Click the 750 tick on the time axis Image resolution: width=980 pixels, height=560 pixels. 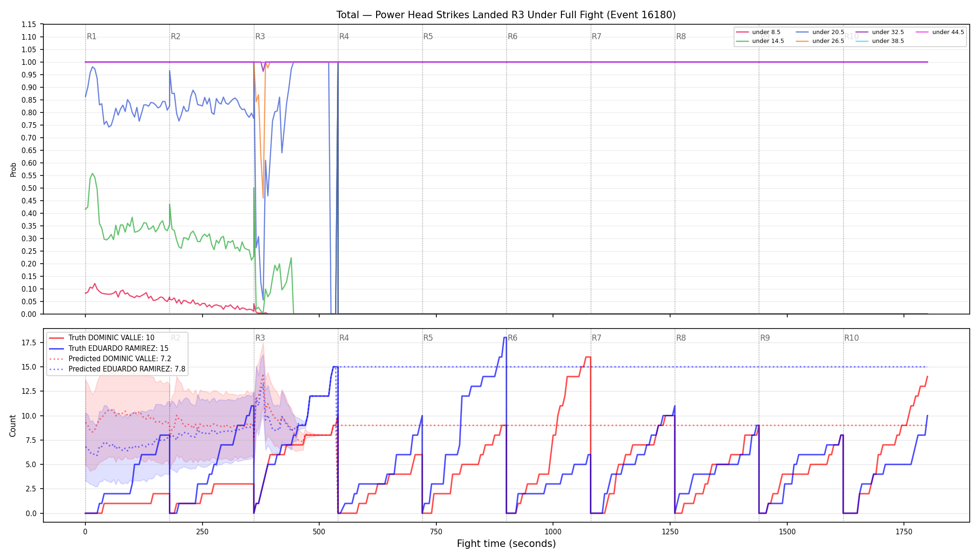436,532
